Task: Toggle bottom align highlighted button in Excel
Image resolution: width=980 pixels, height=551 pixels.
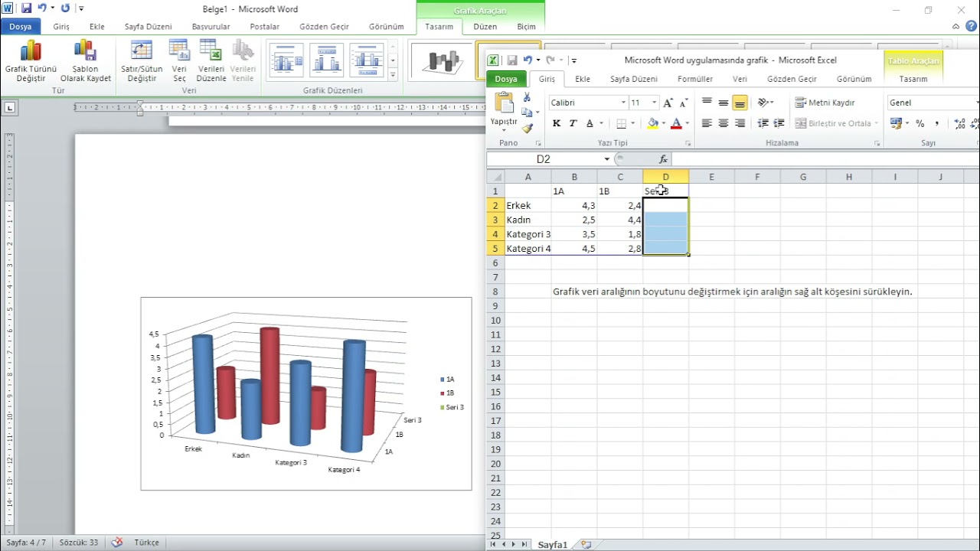Action: 740,103
